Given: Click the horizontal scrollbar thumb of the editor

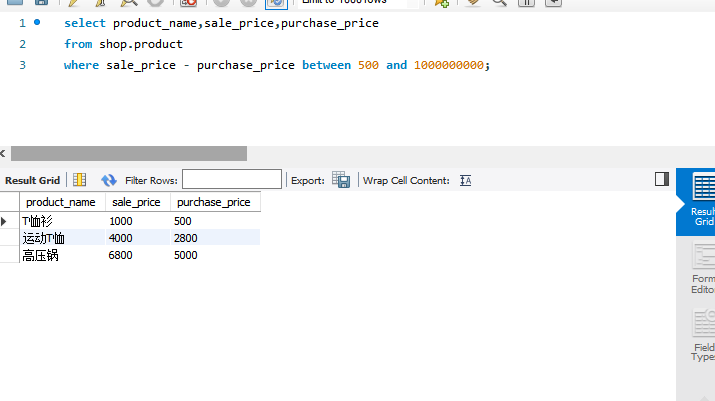Looking at the screenshot, I should [x=129, y=153].
